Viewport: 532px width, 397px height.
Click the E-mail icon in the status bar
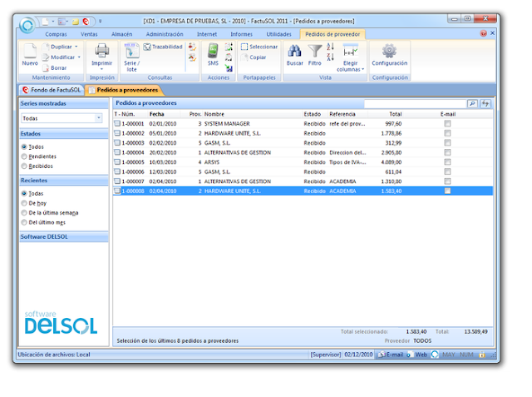point(382,355)
